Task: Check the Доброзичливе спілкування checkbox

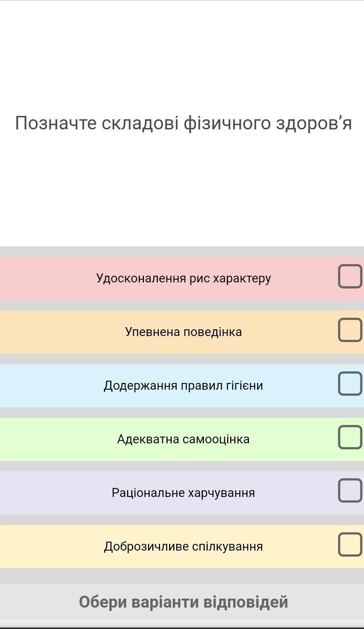Action: point(350,545)
